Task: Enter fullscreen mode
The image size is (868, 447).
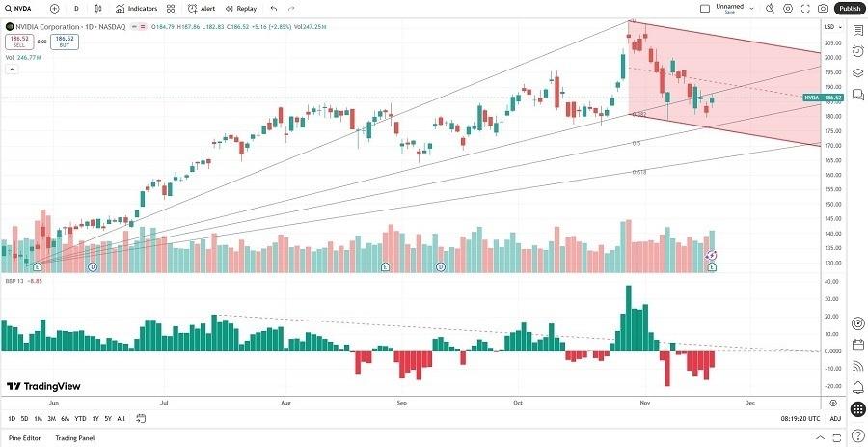Action: coord(805,8)
